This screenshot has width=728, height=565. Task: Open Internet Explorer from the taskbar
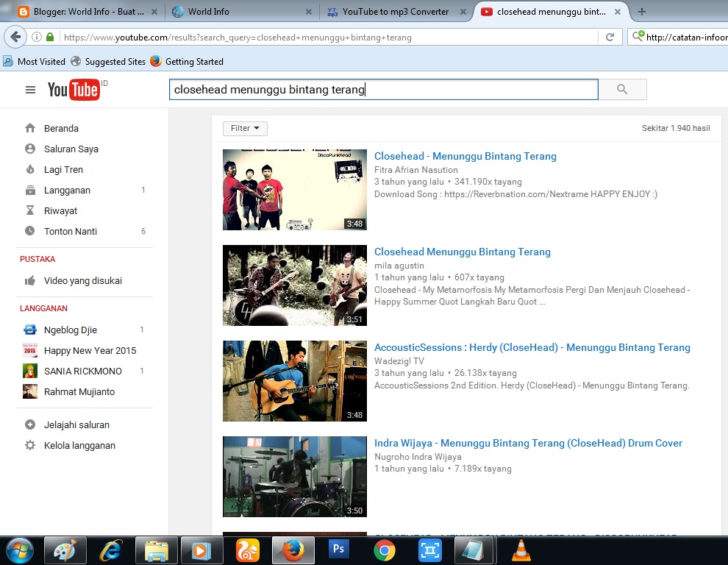pyautogui.click(x=110, y=550)
